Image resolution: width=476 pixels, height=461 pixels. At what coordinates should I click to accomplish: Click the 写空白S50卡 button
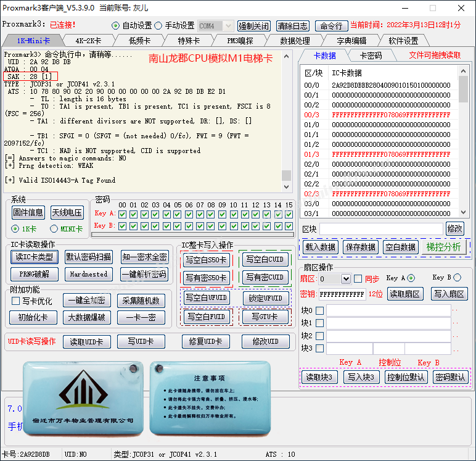point(207,260)
